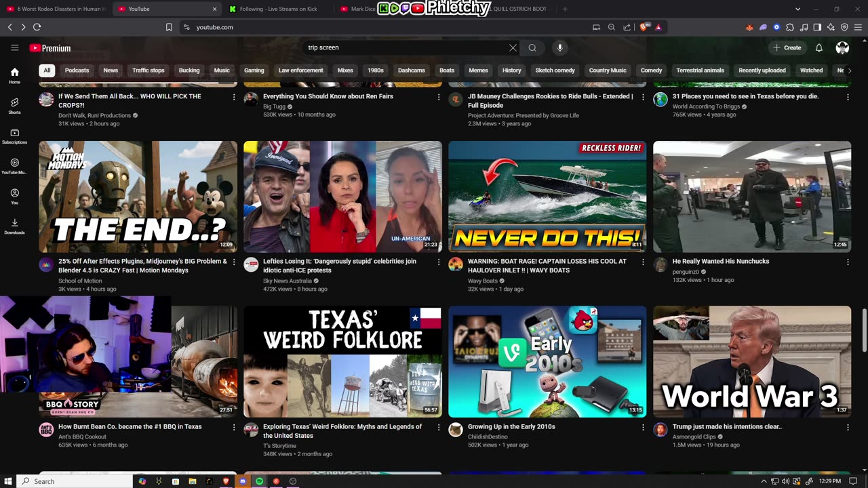Viewport: 868px width, 488px height.
Task: Open the browser main menu
Action: point(858,27)
